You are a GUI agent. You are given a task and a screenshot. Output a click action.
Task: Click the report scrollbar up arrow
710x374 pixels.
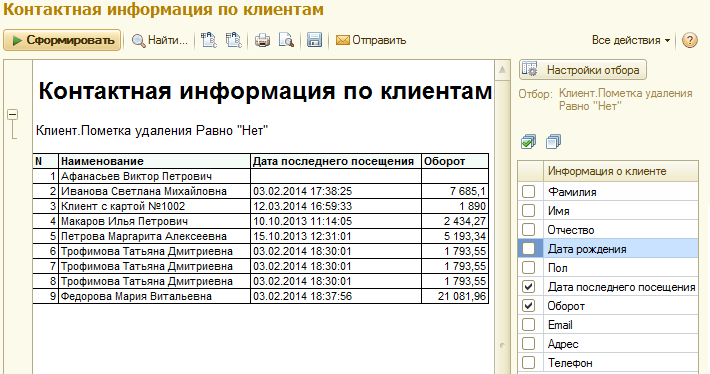point(502,70)
